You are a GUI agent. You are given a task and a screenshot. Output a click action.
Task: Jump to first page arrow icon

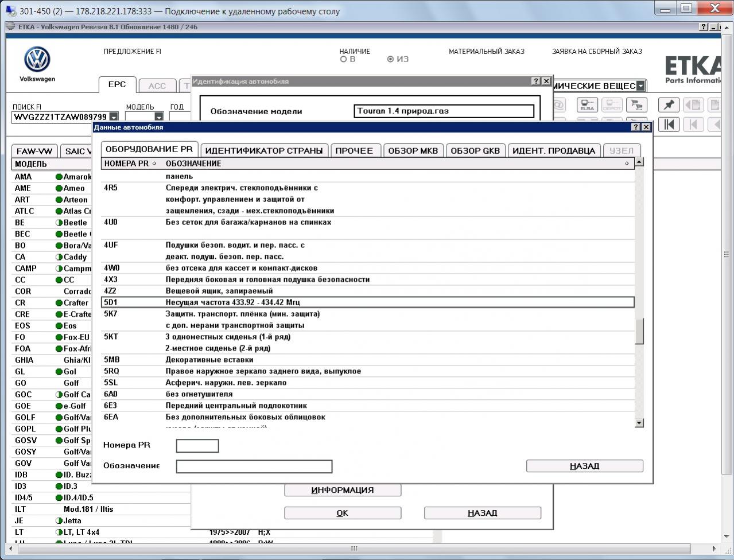669,124
